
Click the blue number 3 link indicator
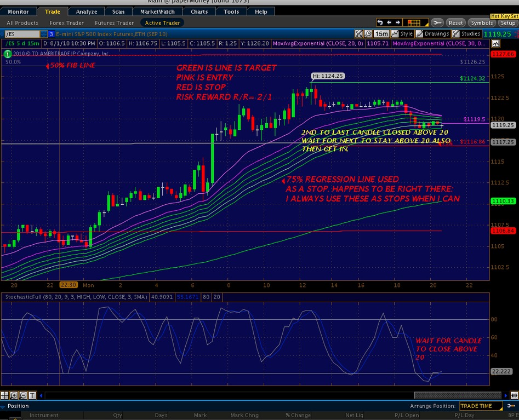pos(52,34)
